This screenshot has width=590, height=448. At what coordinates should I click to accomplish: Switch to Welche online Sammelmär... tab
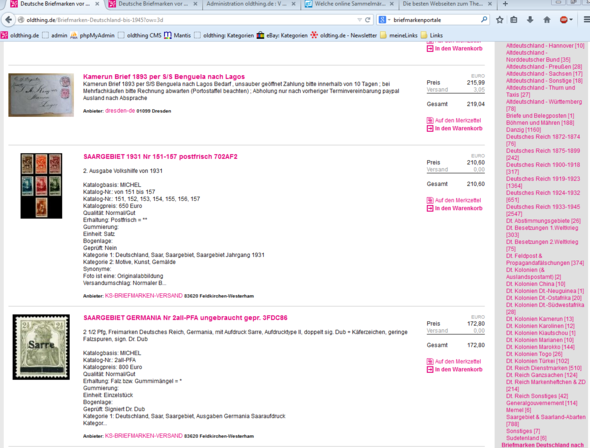pyautogui.click(x=350, y=4)
